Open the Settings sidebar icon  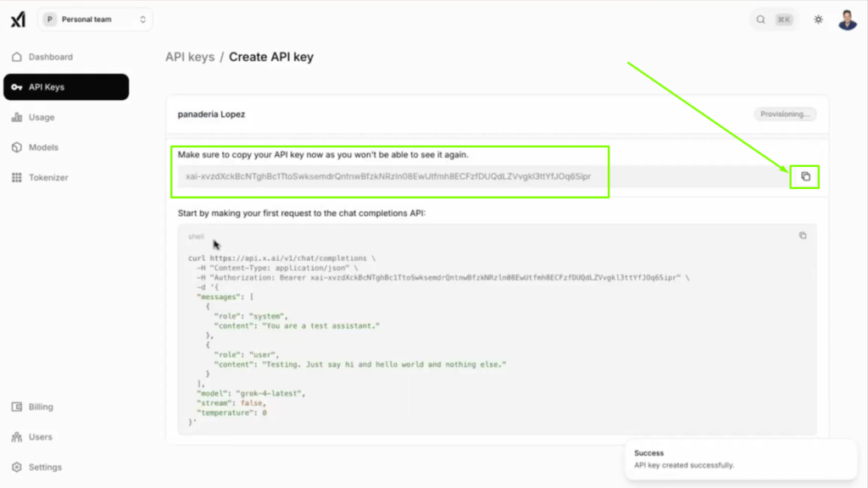click(18, 467)
